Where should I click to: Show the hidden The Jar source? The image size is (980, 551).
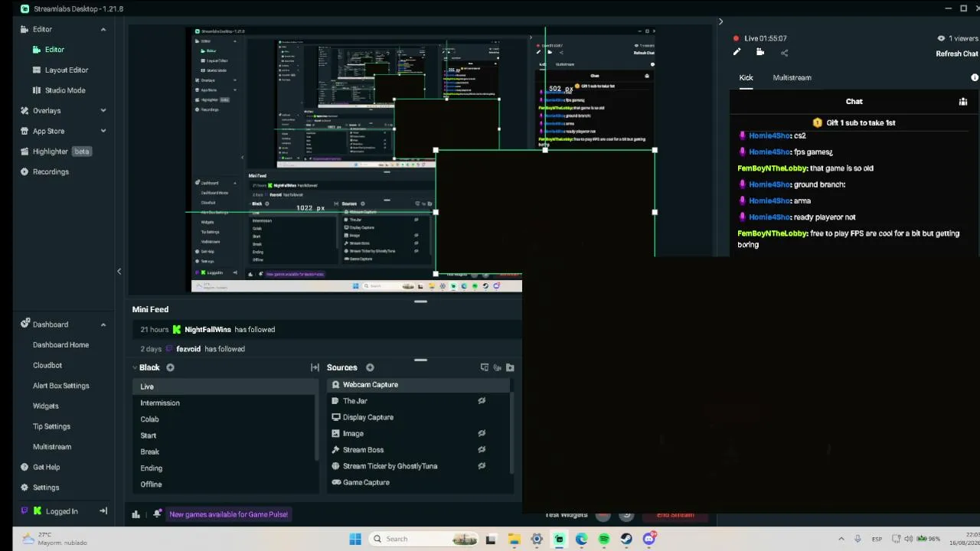pos(482,401)
